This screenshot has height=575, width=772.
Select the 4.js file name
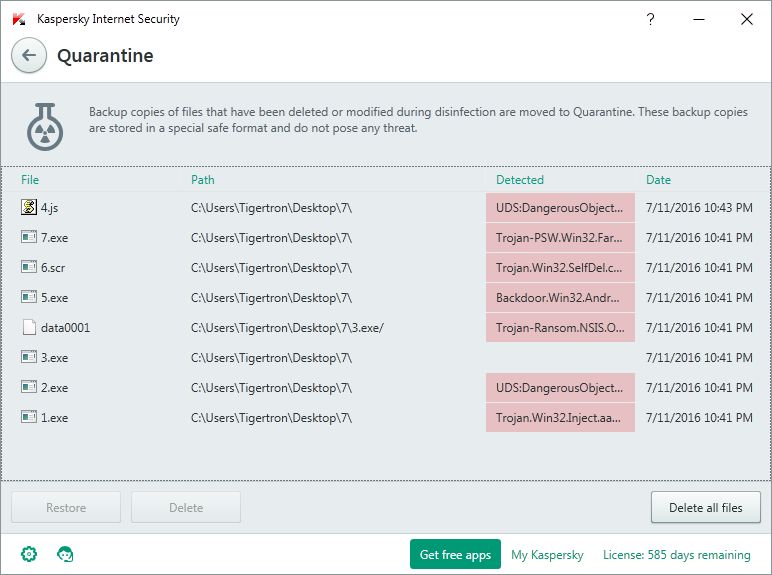[x=49, y=208]
